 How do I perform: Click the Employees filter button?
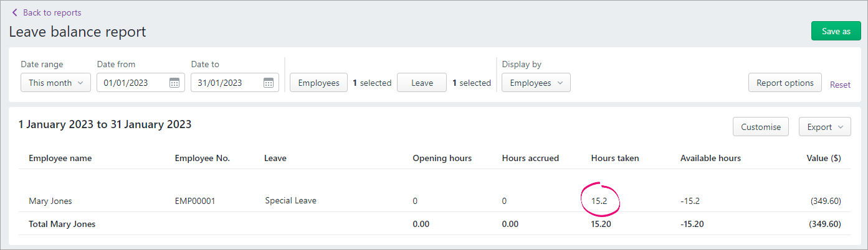tap(318, 83)
